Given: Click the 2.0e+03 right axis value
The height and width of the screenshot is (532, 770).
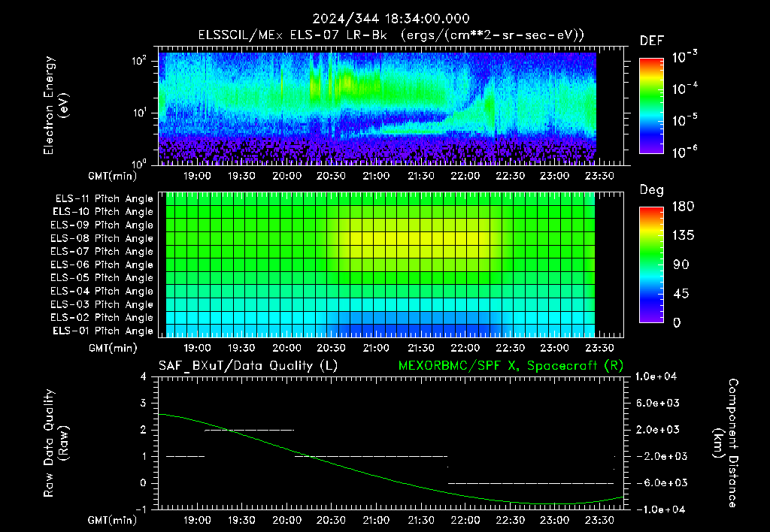Looking at the screenshot, I should coord(657,429).
